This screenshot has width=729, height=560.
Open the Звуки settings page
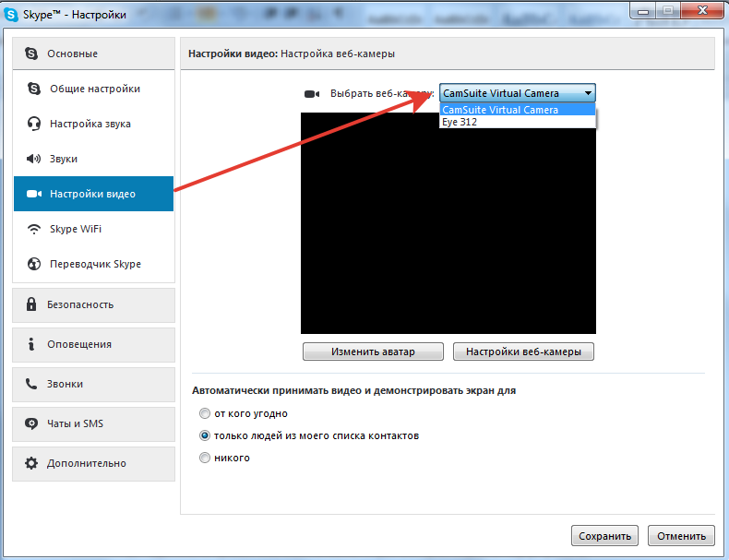(93, 159)
